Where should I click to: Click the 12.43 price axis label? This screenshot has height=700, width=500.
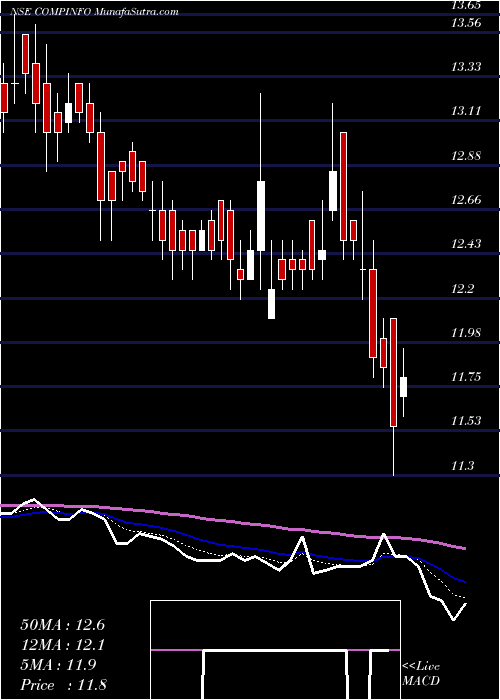(467, 244)
